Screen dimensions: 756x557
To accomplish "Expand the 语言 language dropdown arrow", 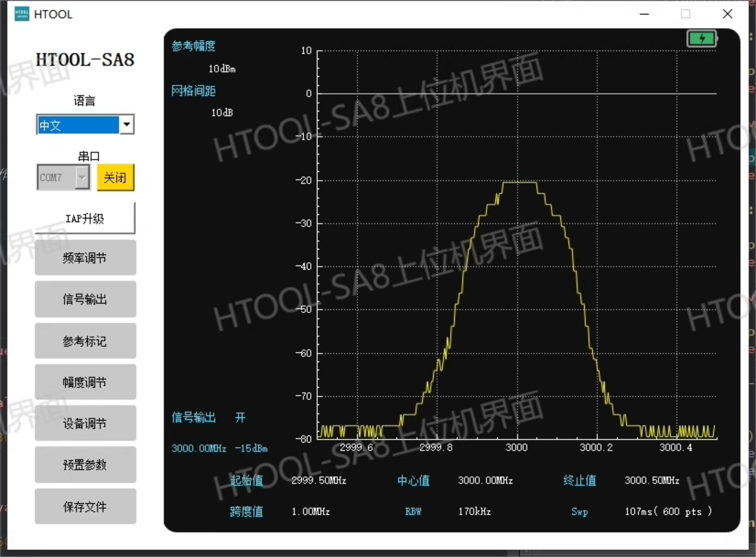I will coord(127,124).
